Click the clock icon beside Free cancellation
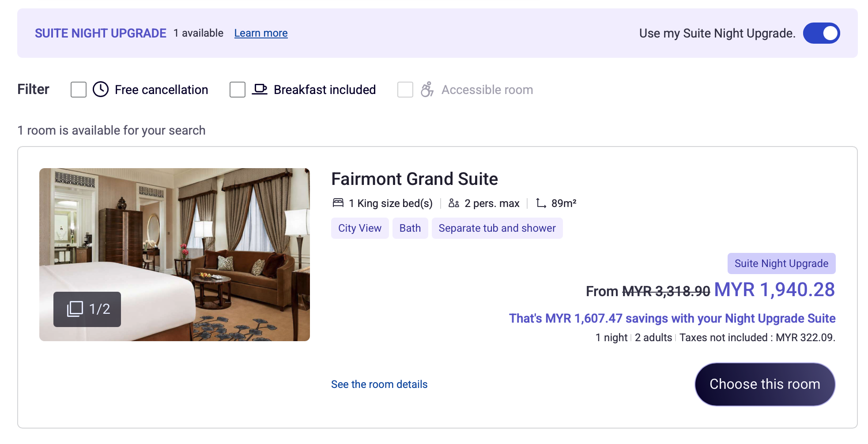The image size is (868, 444). tap(101, 89)
